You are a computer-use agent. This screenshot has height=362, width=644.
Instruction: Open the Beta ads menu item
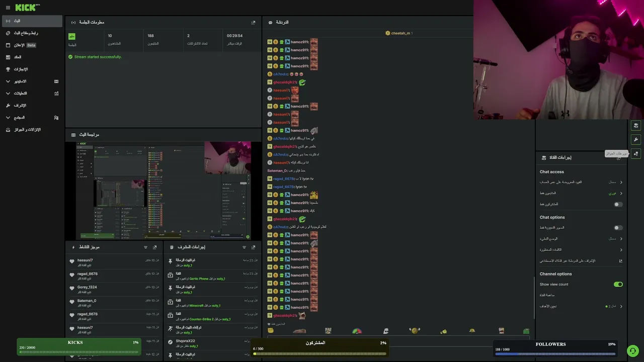[x=32, y=45]
